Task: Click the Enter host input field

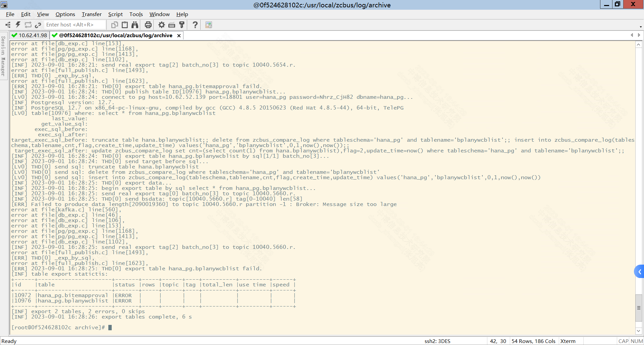Action: [x=74, y=25]
